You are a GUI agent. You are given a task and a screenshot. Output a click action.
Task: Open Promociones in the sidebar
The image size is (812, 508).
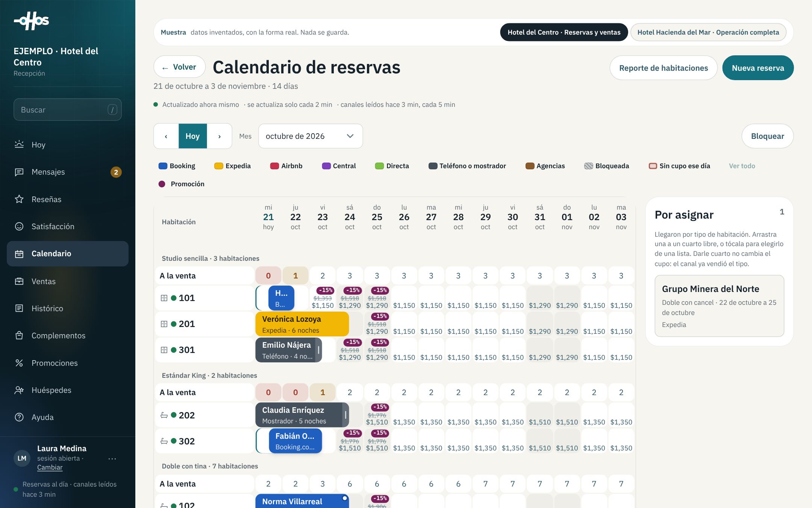[x=68, y=363]
